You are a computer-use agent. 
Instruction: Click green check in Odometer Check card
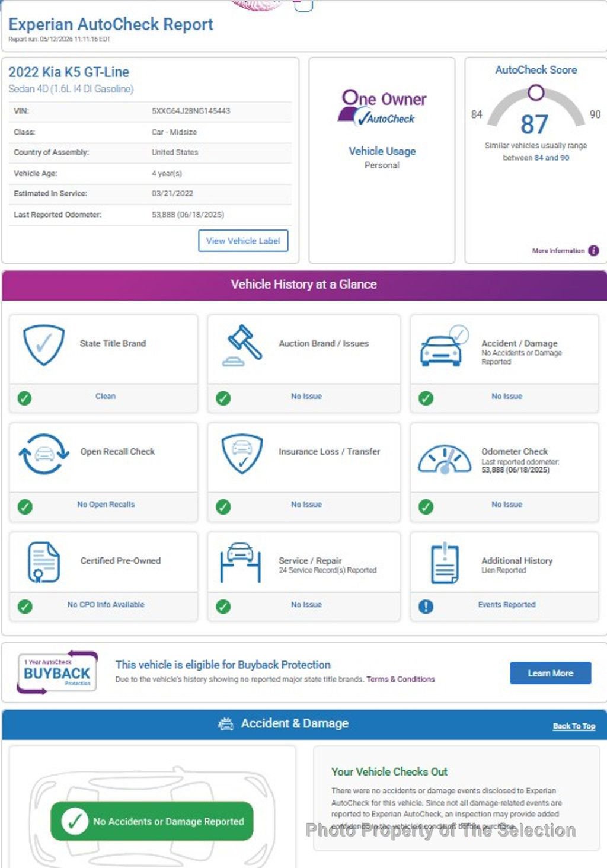tap(426, 507)
